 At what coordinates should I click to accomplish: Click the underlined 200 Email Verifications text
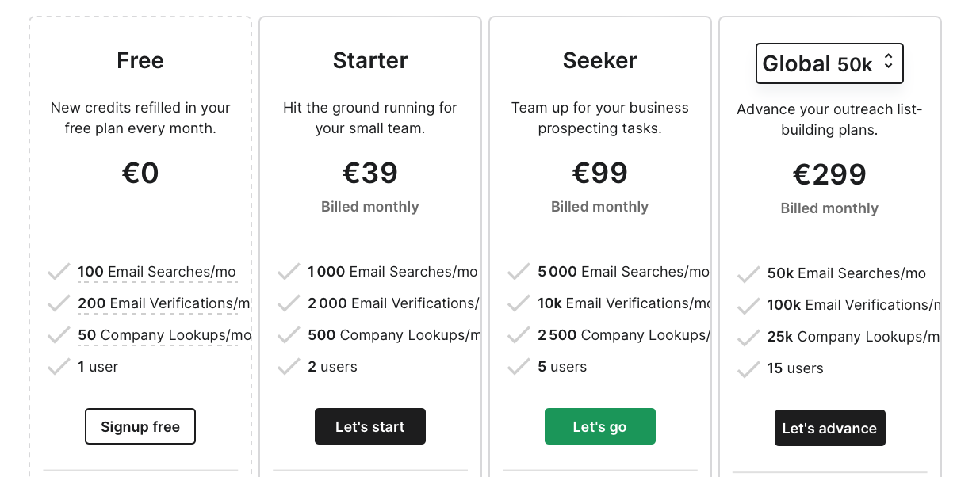pos(163,303)
